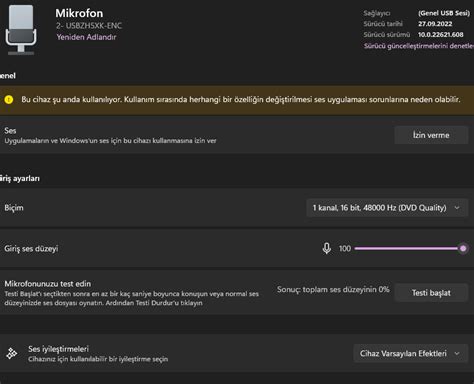Click the Cihazınız için kullanılabilir description

click(x=98, y=359)
